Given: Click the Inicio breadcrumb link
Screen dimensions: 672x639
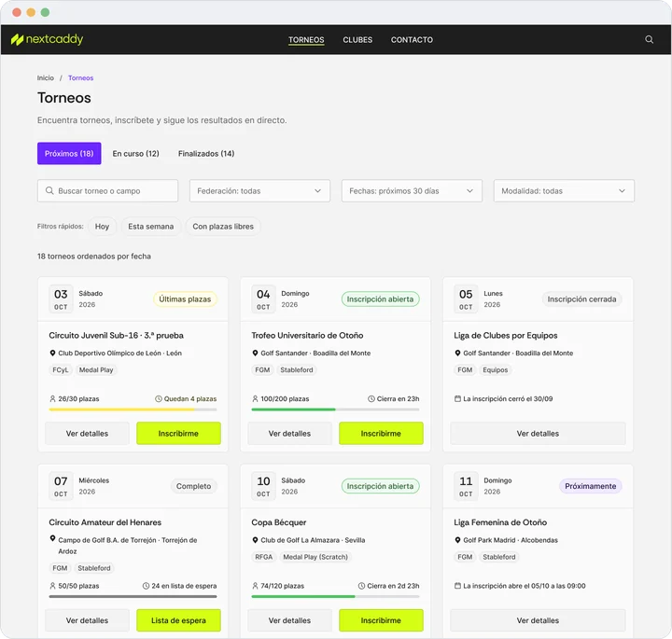Looking at the screenshot, I should [x=46, y=78].
